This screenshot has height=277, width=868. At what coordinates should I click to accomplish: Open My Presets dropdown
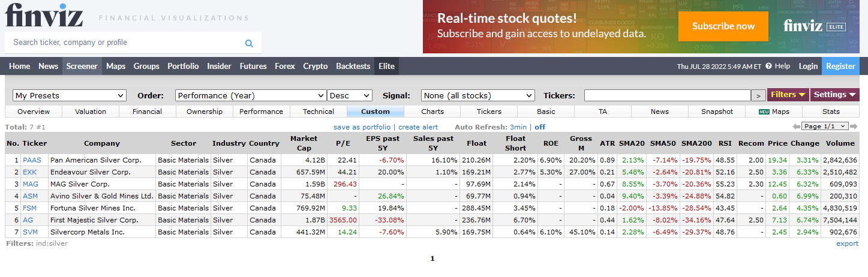tap(70, 95)
